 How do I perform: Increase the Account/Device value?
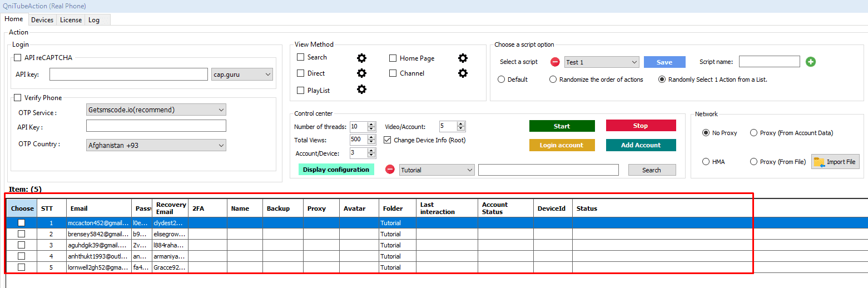tap(371, 150)
